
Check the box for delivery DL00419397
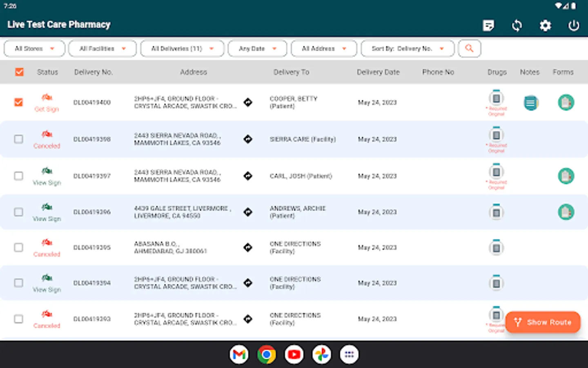(x=19, y=176)
